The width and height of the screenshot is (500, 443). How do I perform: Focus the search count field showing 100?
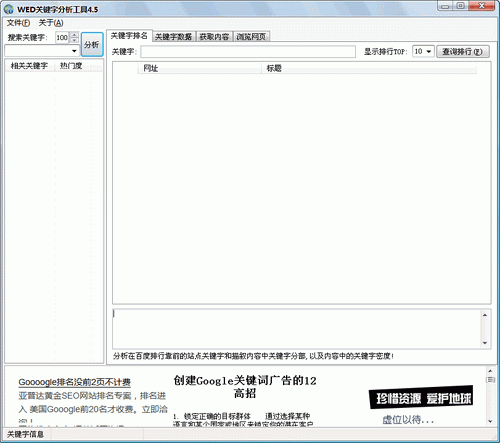tap(63, 37)
